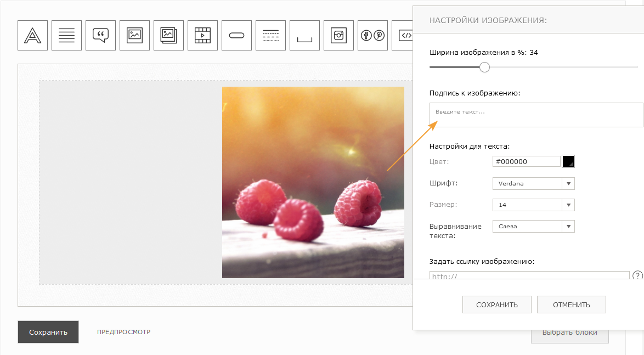Open the text size dropdown showing 14
644x355 pixels.
point(534,205)
